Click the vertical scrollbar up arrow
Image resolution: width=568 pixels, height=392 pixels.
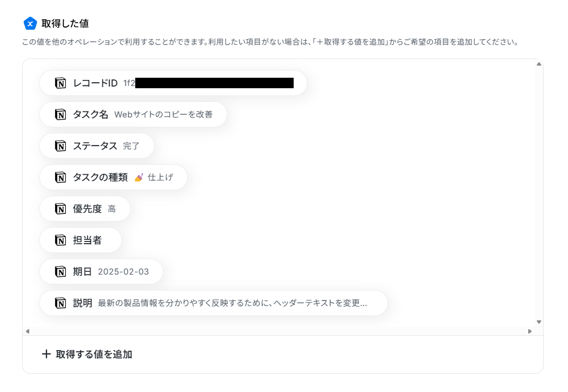[x=539, y=64]
